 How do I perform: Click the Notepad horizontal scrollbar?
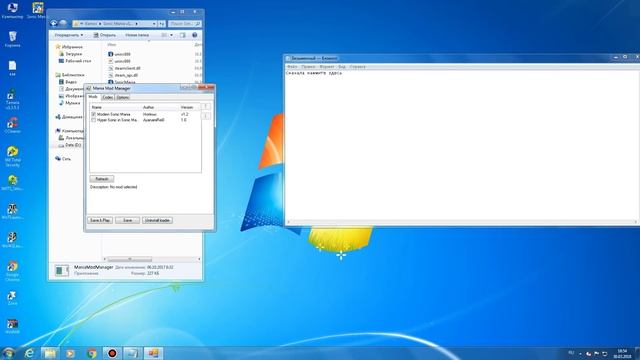[462, 222]
